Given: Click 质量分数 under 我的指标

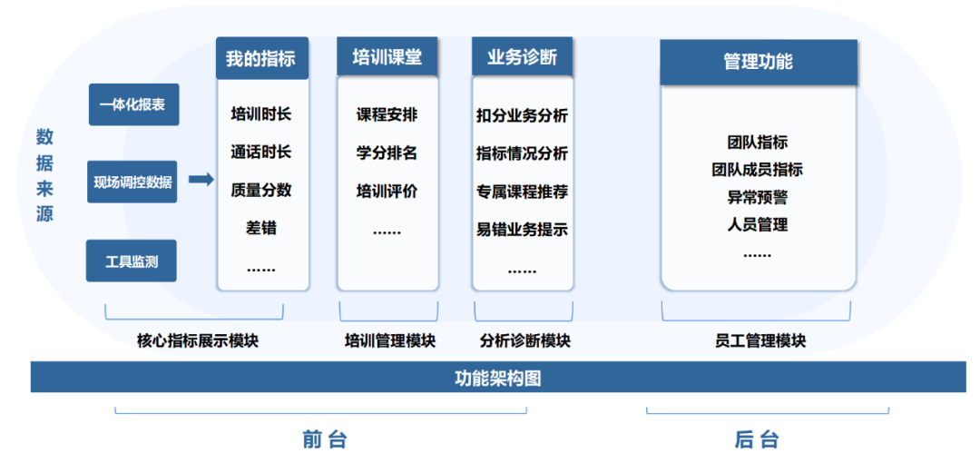Looking at the screenshot, I should (261, 191).
